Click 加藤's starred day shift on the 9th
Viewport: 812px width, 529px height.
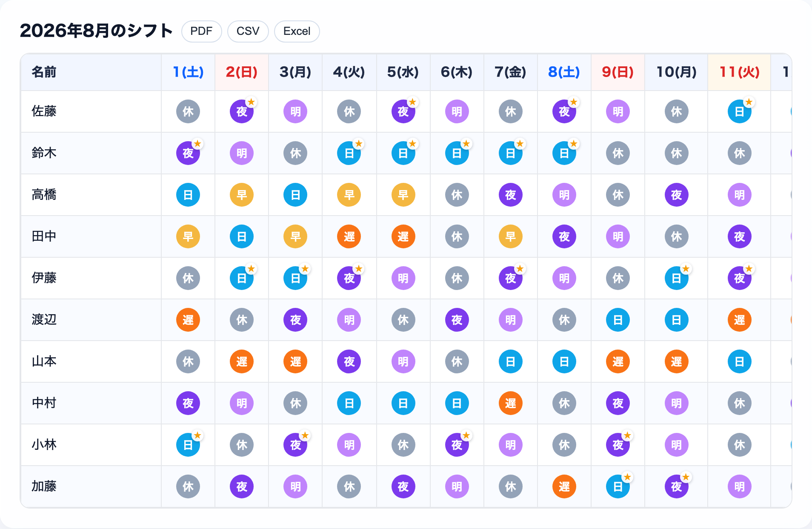[x=618, y=486]
